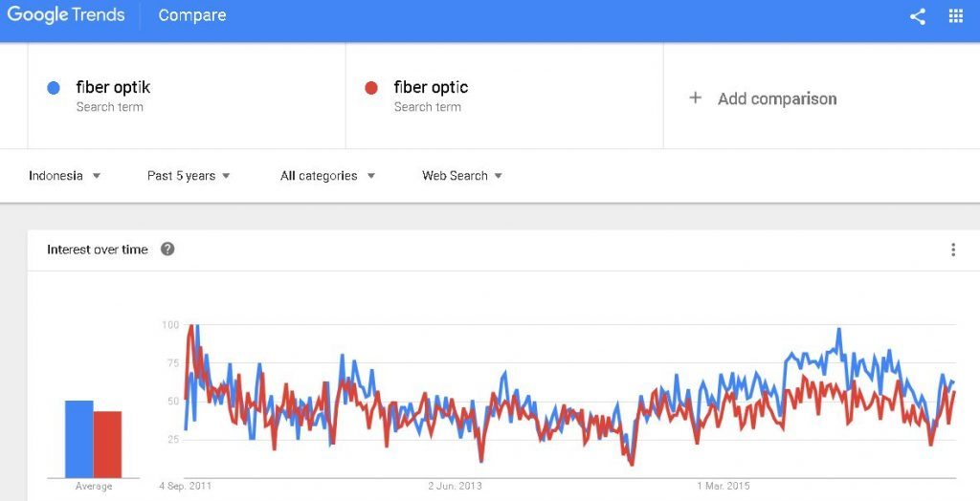980x501 pixels.
Task: Click the blue Average bar
Action: [x=78, y=439]
